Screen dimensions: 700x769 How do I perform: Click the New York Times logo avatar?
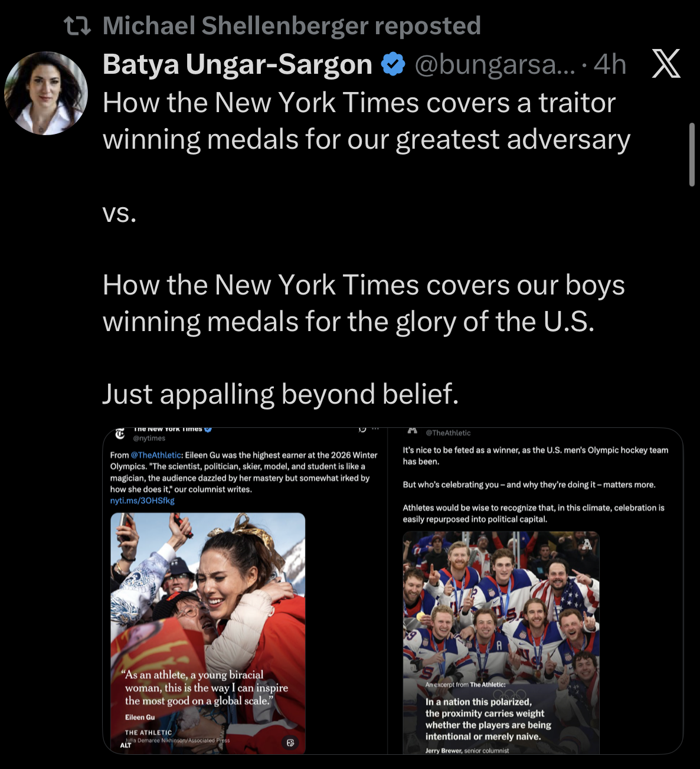pos(120,434)
